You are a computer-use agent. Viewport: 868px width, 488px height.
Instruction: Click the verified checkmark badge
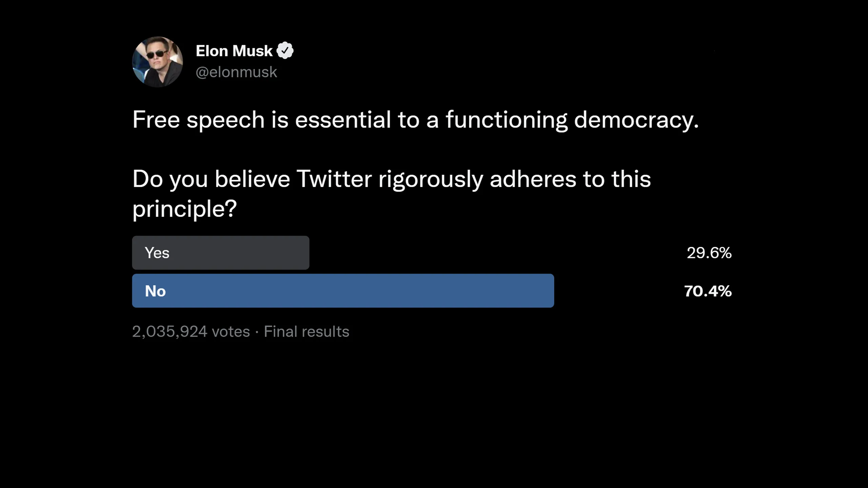click(285, 51)
